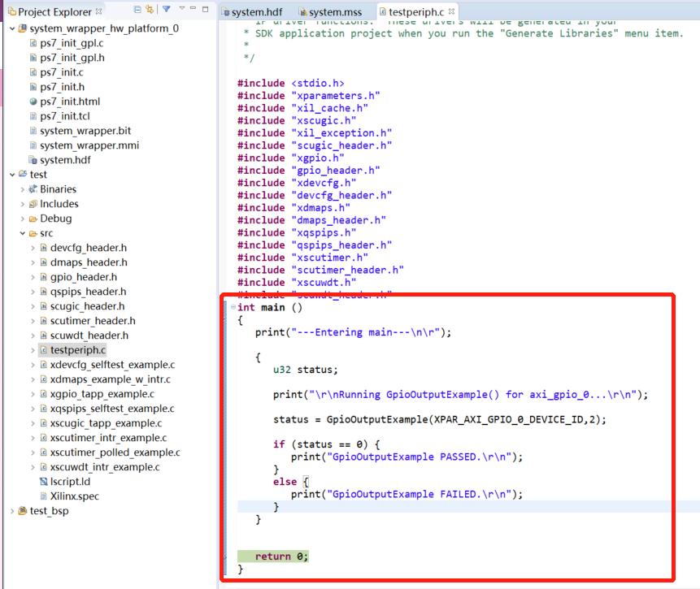This screenshot has width=700, height=589.
Task: Switch to the system.mss tab
Action: click(331, 12)
